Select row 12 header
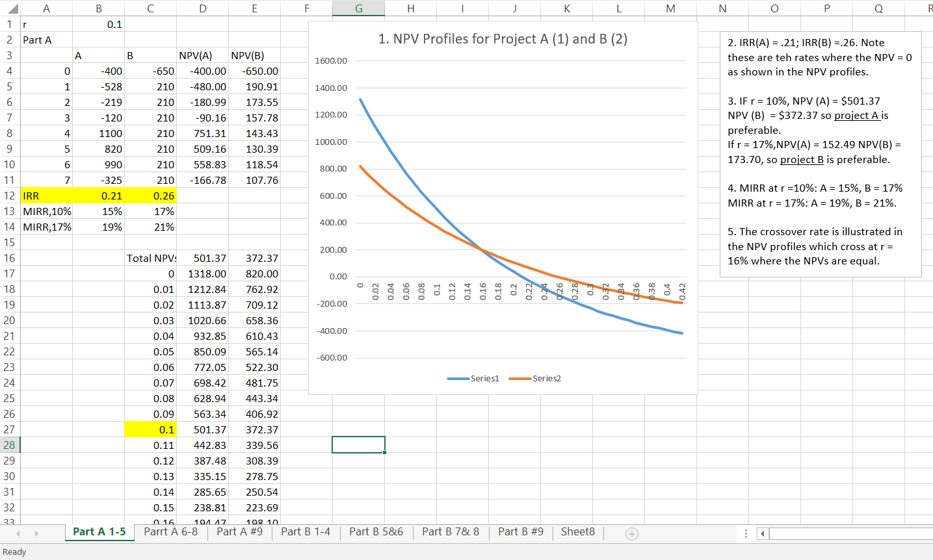 point(10,196)
